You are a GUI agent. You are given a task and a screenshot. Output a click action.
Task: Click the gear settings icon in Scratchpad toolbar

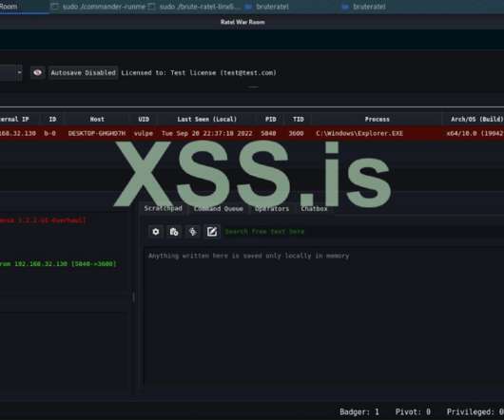(x=156, y=232)
